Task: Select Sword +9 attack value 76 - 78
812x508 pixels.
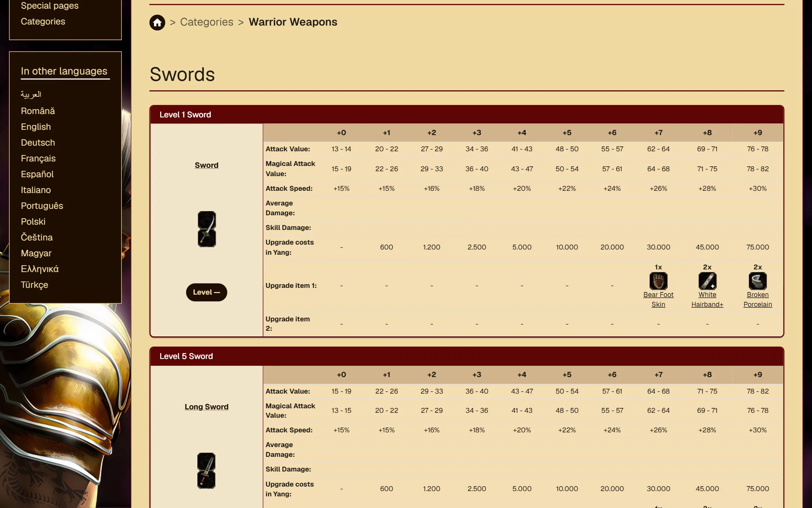Action: click(757, 149)
